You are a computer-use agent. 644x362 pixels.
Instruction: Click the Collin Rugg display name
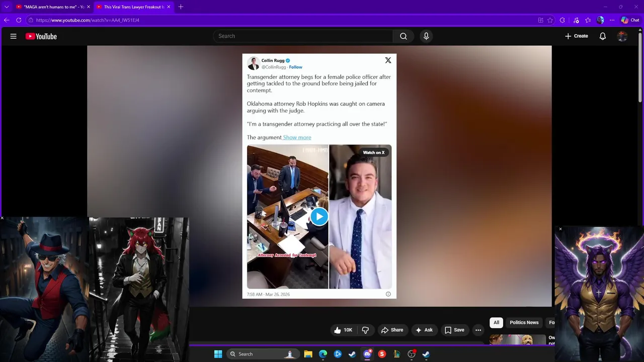tap(273, 60)
